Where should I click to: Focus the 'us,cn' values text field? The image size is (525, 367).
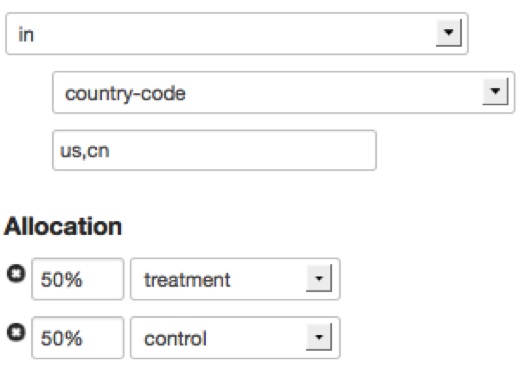214,150
